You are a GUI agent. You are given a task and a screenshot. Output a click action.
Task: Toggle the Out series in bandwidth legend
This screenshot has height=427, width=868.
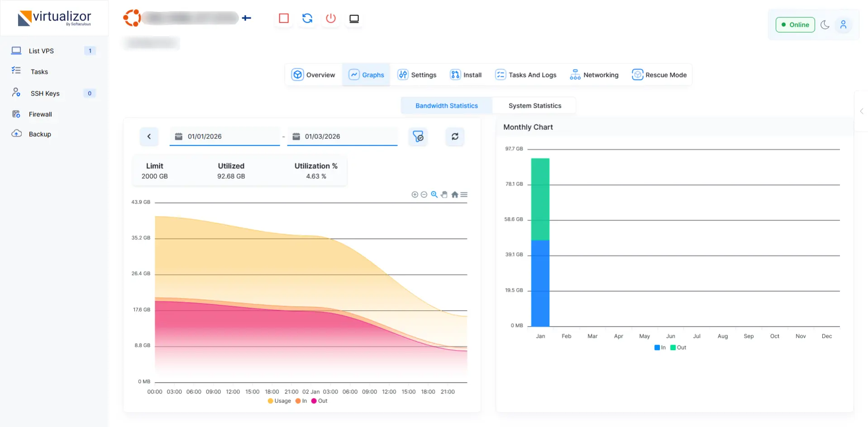point(319,401)
